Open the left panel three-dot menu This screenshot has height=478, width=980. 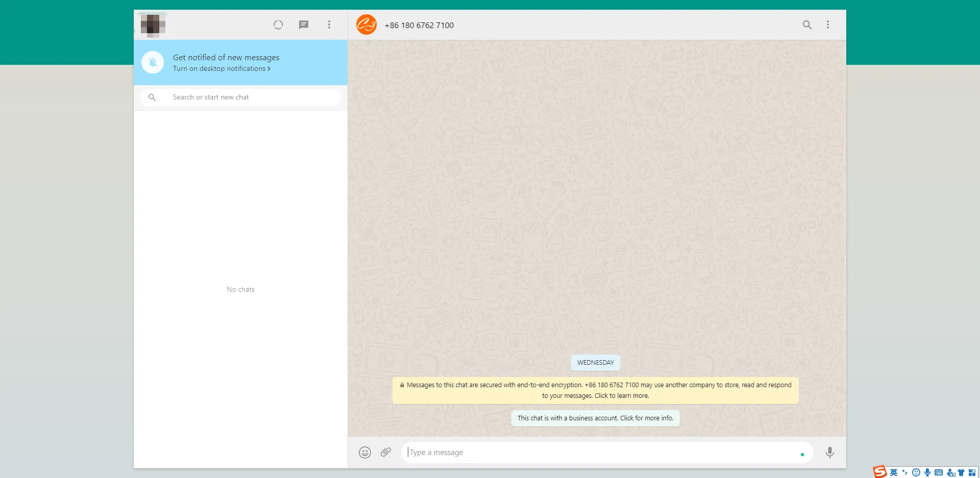[329, 25]
